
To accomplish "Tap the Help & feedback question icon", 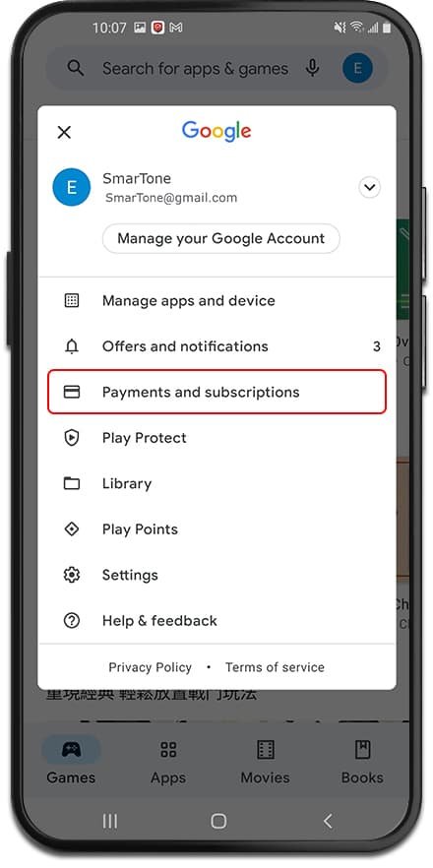I will (x=72, y=621).
